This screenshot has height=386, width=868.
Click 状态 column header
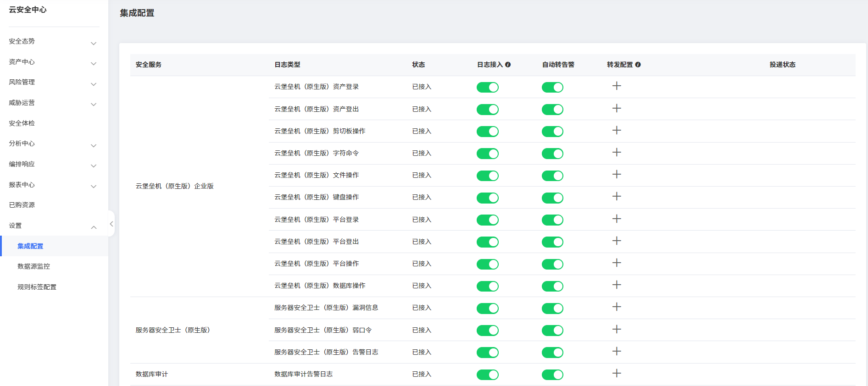[x=418, y=65]
